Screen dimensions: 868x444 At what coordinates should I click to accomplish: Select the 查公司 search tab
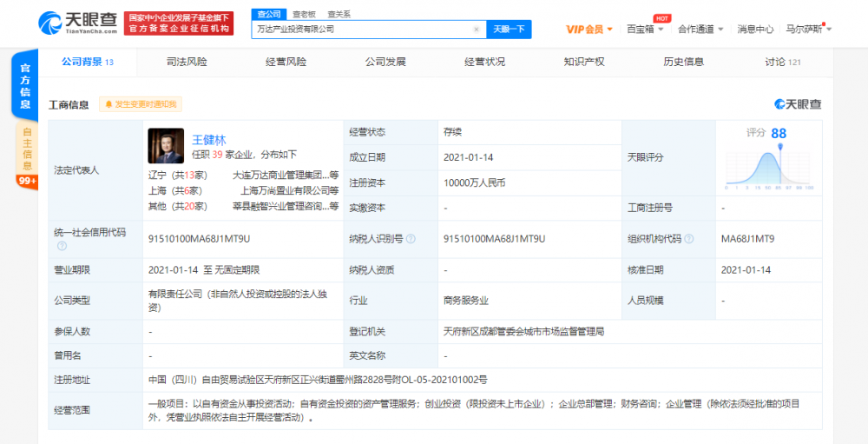click(269, 15)
